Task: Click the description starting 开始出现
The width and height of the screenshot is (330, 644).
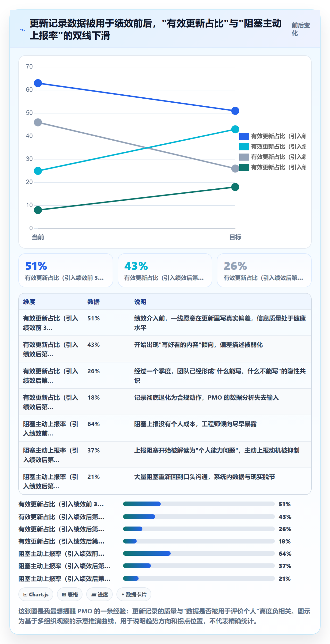Action: click(198, 345)
